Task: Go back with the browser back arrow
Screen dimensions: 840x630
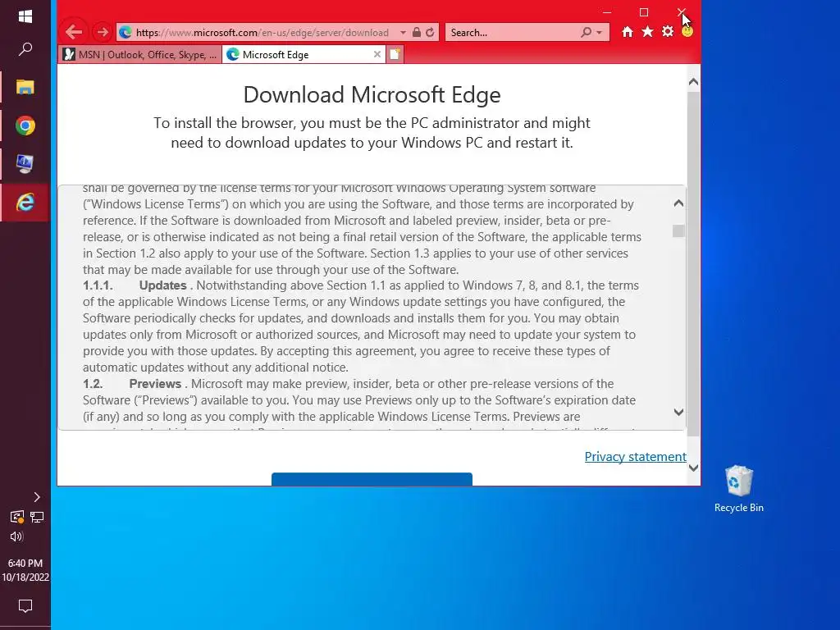Action: click(74, 32)
